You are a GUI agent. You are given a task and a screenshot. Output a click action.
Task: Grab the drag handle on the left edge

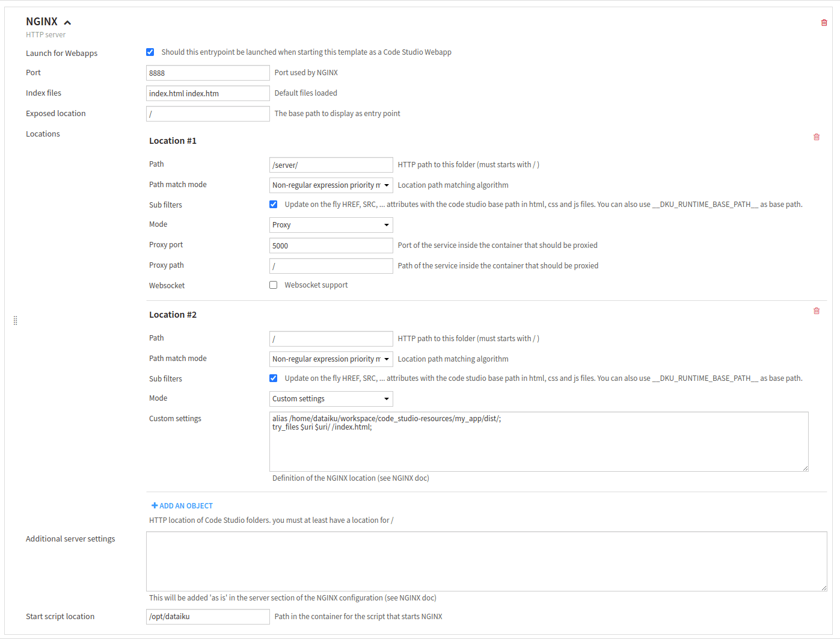pyautogui.click(x=15, y=321)
